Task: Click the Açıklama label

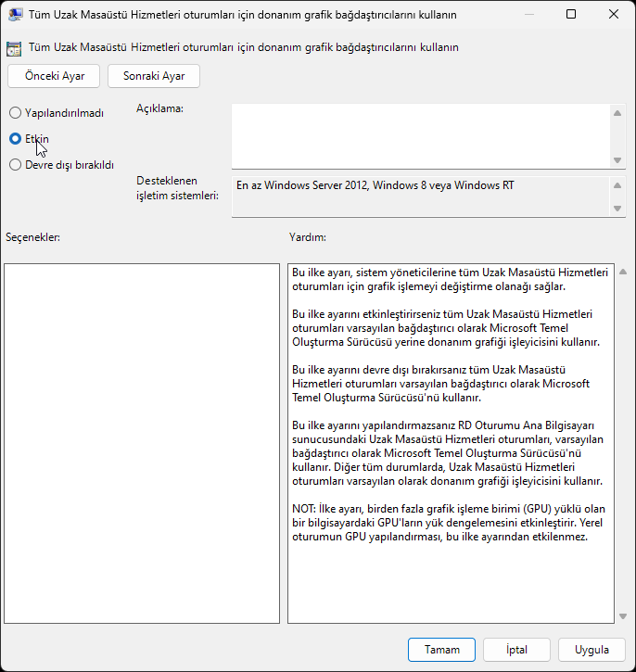Action: (159, 108)
